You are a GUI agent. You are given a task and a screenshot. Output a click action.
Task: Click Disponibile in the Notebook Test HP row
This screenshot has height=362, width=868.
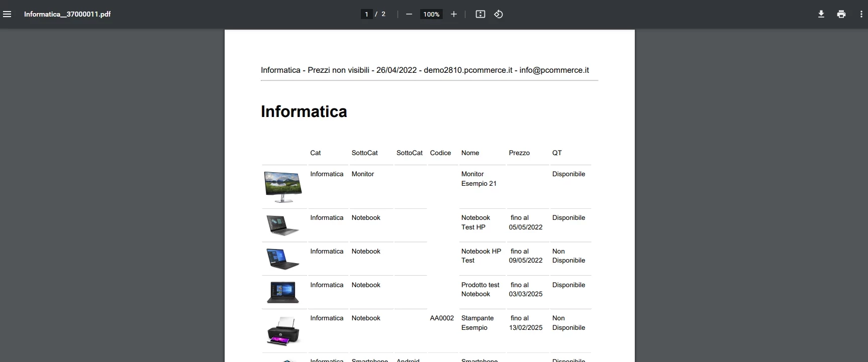coord(568,217)
